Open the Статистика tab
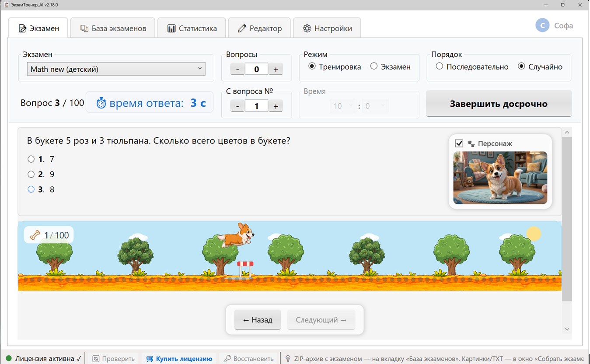590x364 pixels. click(x=192, y=28)
